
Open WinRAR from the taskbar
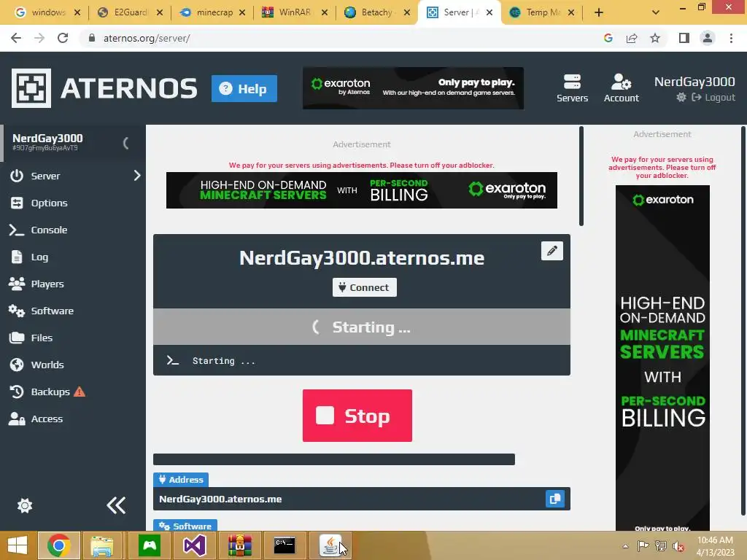coord(239,545)
